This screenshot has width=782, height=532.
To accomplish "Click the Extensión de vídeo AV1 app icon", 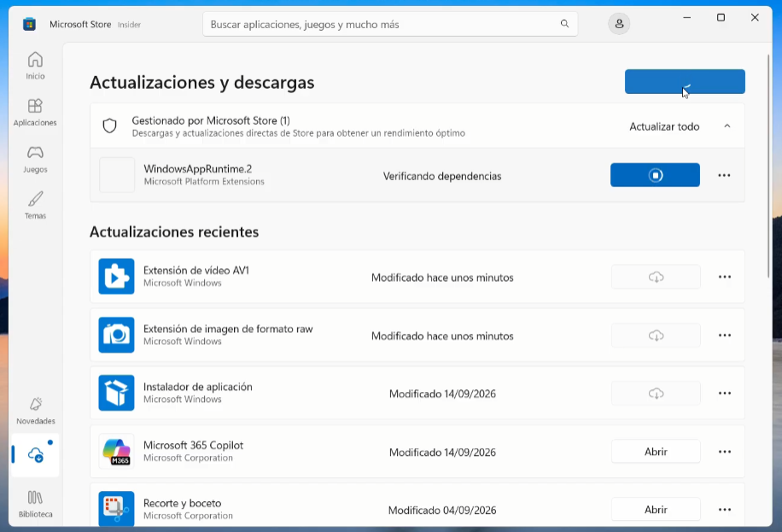I will (116, 277).
